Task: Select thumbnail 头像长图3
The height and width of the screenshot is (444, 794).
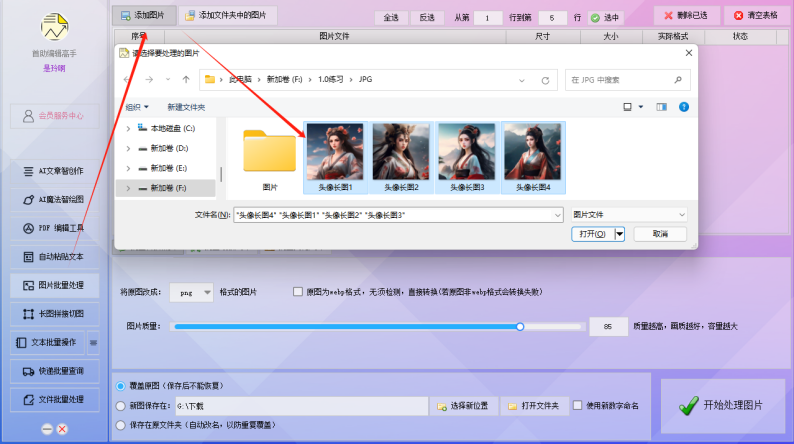Action: (467, 157)
